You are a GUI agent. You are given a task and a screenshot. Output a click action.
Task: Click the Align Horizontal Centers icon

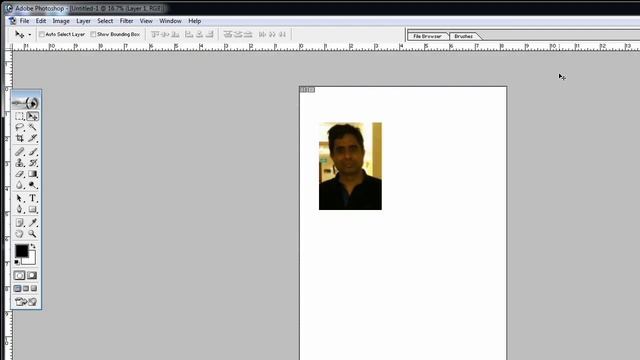point(199,35)
